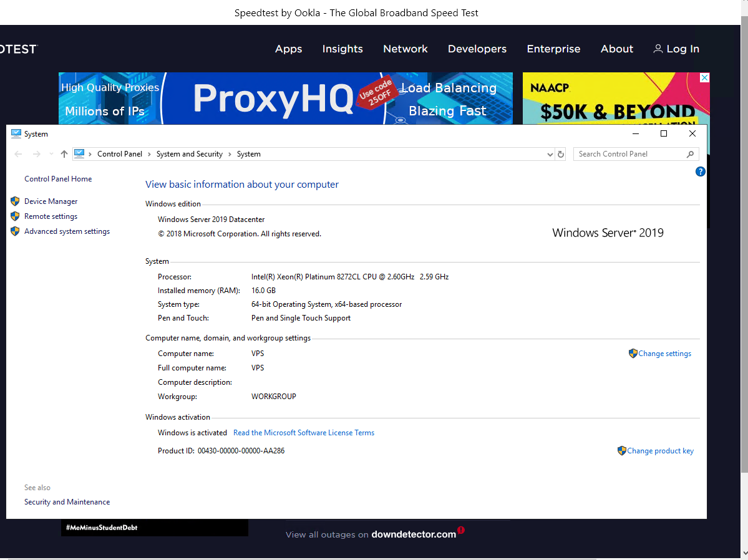The width and height of the screenshot is (748, 560).
Task: Open Apps in Speedtest navigation
Action: click(x=288, y=49)
